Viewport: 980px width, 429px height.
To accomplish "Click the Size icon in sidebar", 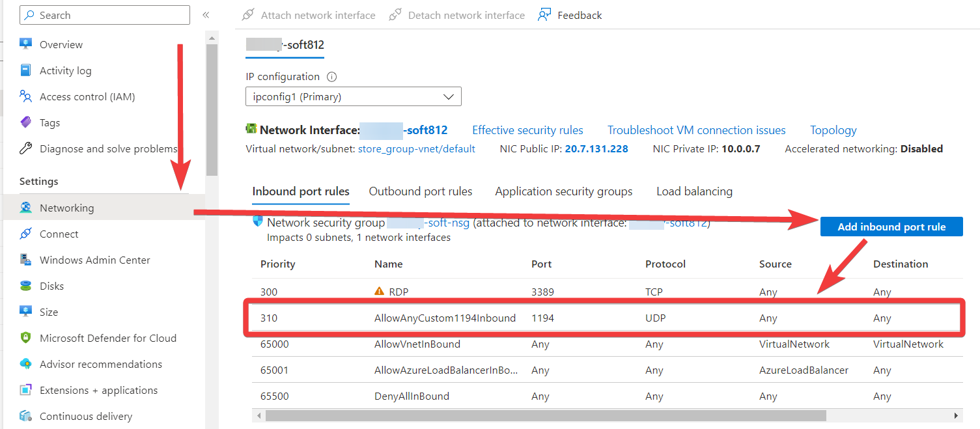I will pyautogui.click(x=25, y=312).
